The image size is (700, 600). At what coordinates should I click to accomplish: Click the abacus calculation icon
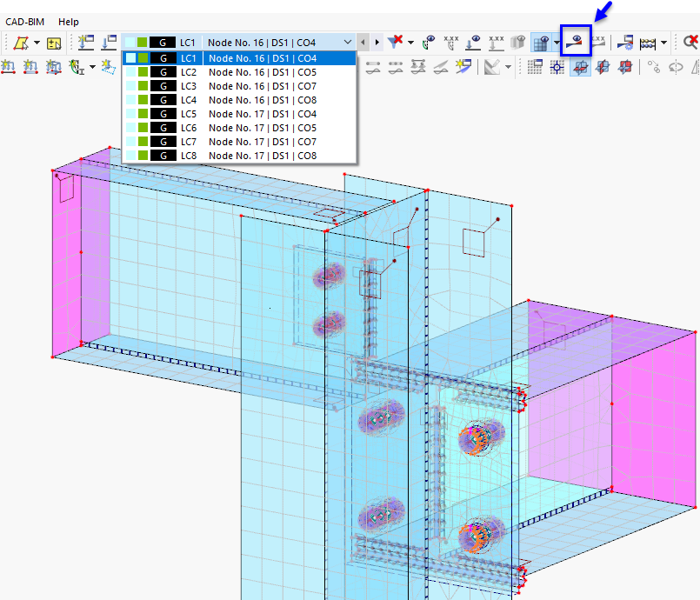[646, 41]
